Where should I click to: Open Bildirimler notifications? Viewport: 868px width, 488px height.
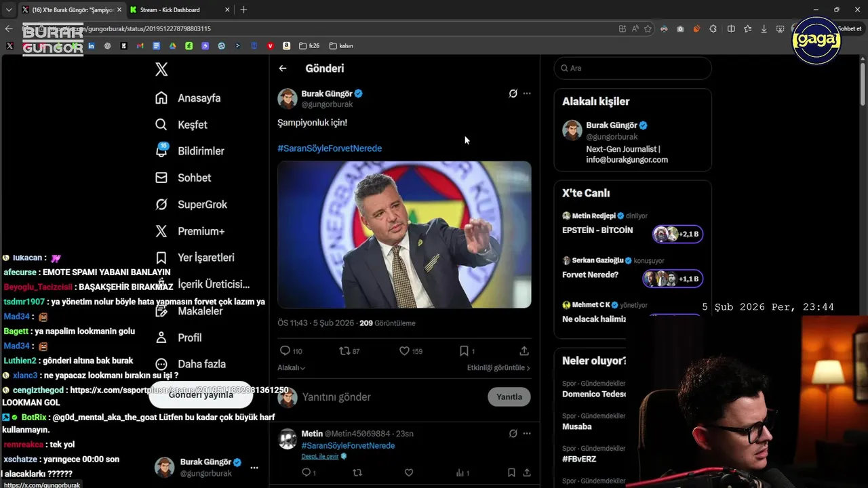coord(189,151)
